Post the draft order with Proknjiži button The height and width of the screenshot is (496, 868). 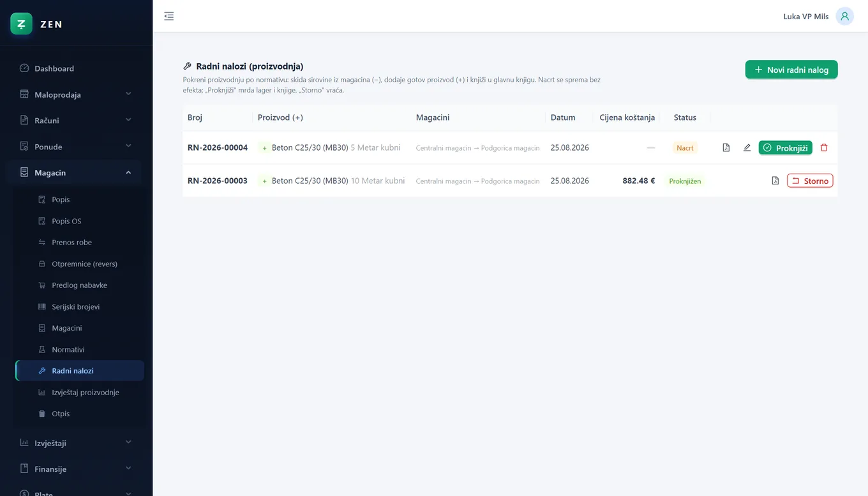[785, 147]
